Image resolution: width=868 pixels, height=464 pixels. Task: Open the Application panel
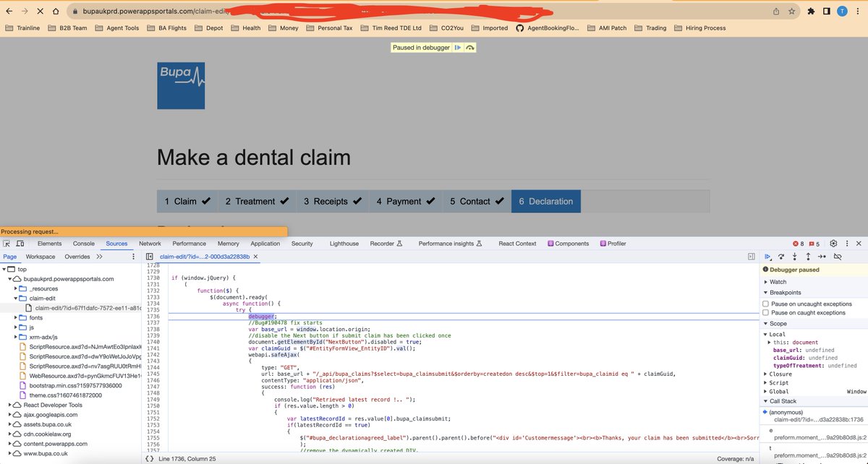[x=265, y=244]
